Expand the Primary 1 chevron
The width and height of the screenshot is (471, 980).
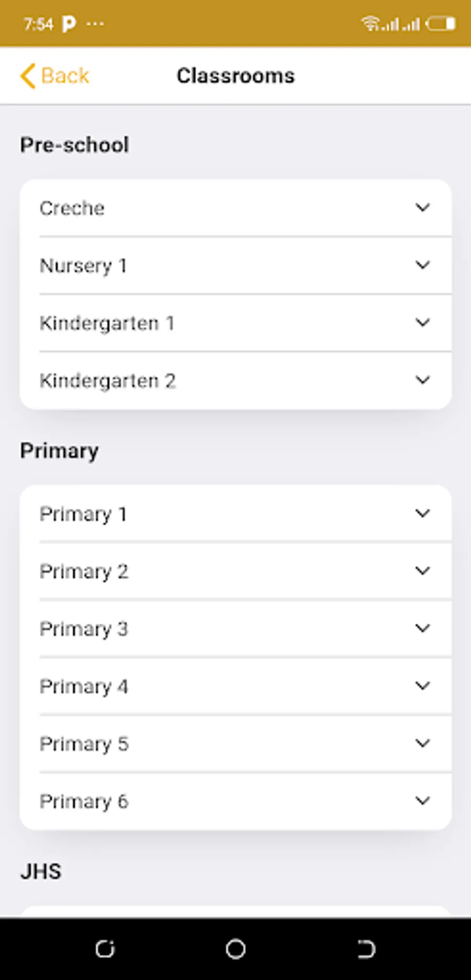pos(422,514)
